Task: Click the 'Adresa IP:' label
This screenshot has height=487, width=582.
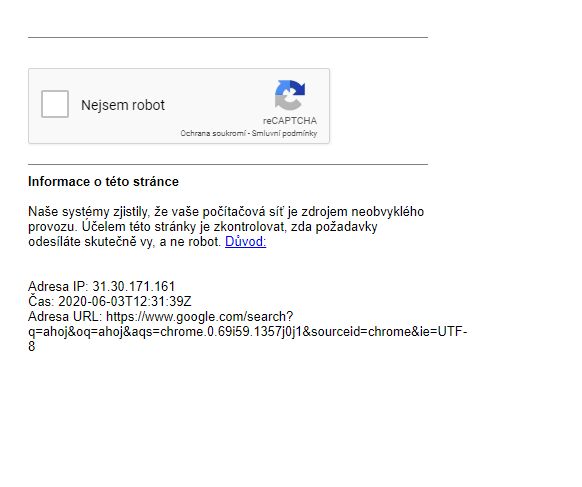Action: tap(58, 286)
